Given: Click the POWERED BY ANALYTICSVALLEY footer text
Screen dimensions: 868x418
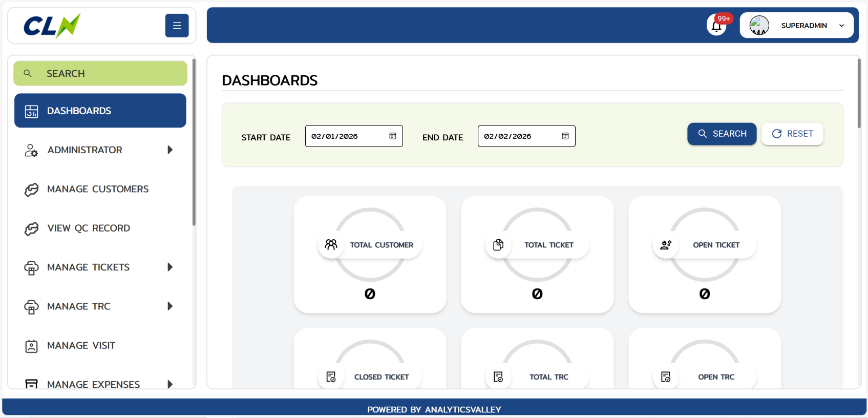Looking at the screenshot, I should (x=434, y=410).
